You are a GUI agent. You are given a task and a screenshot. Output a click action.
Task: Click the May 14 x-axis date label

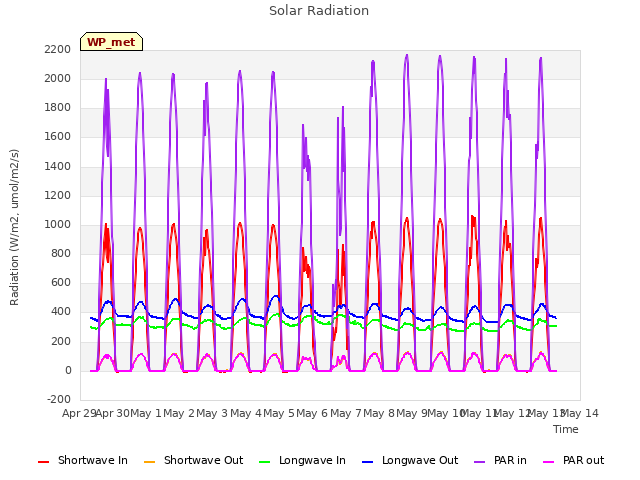580,413
